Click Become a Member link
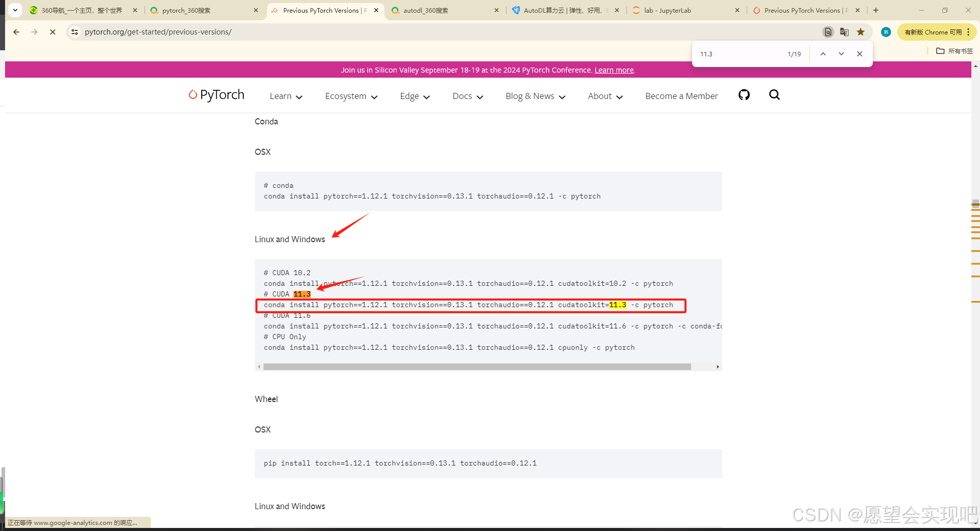This screenshot has width=980, height=531. click(x=681, y=96)
